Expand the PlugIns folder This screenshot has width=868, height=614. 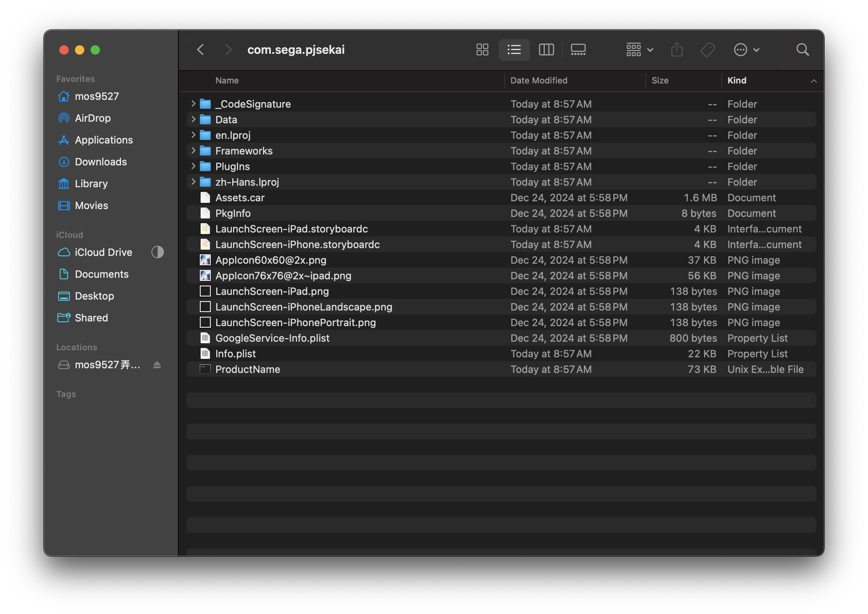pyautogui.click(x=193, y=166)
